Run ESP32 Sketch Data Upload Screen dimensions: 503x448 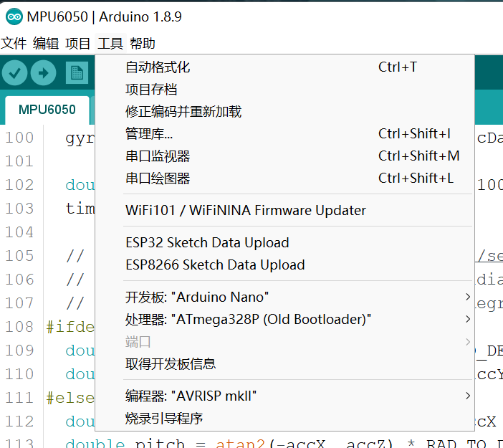(x=284, y=242)
